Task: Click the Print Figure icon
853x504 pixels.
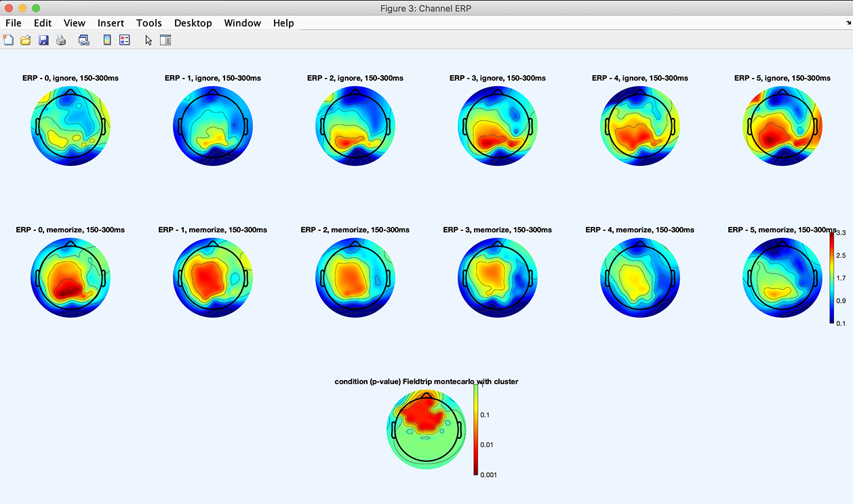Action: pyautogui.click(x=61, y=40)
